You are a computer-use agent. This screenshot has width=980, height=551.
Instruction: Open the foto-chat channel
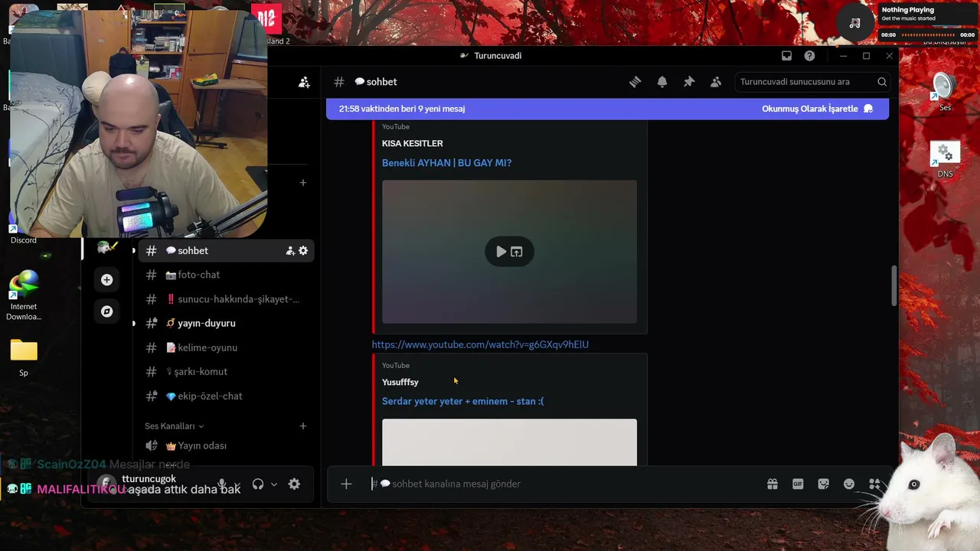coord(226,275)
